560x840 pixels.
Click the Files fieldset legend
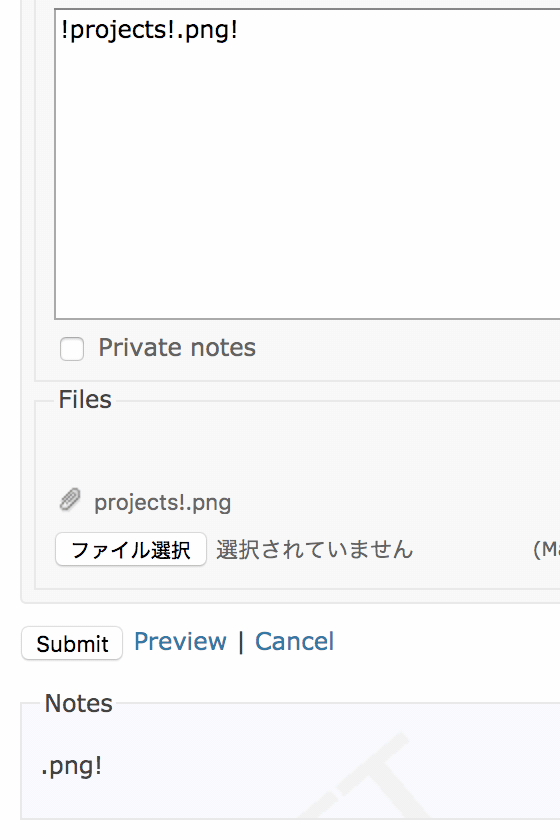pyautogui.click(x=85, y=400)
